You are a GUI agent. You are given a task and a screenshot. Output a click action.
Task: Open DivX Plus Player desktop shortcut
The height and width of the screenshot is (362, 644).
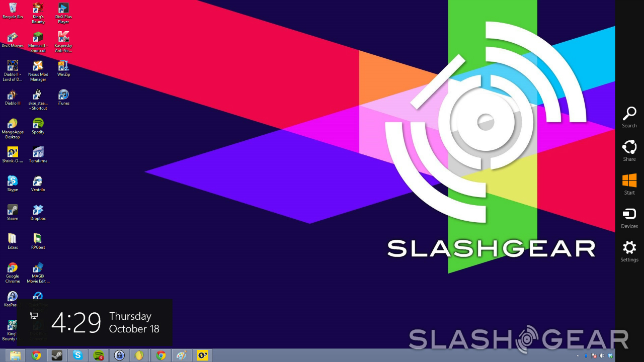point(63,13)
